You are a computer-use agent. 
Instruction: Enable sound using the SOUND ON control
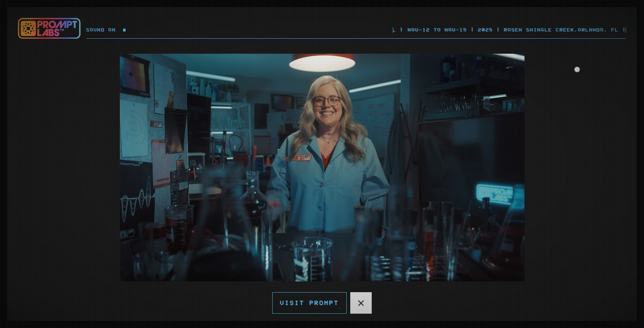pyautogui.click(x=101, y=30)
